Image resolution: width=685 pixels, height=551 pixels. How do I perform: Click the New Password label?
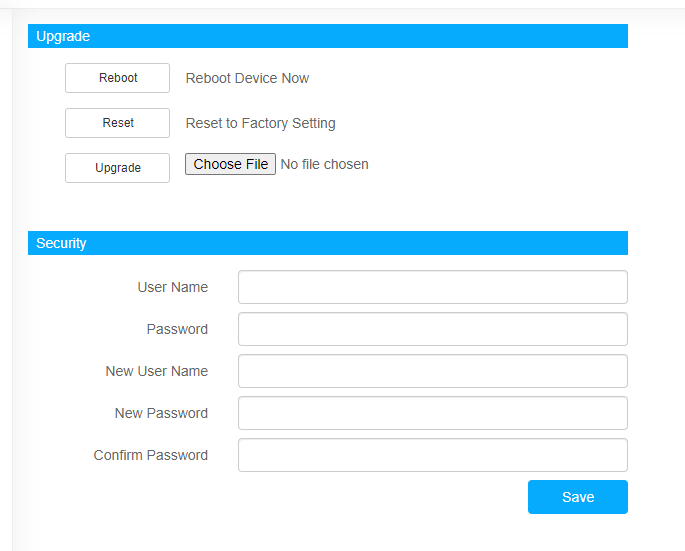(x=161, y=413)
